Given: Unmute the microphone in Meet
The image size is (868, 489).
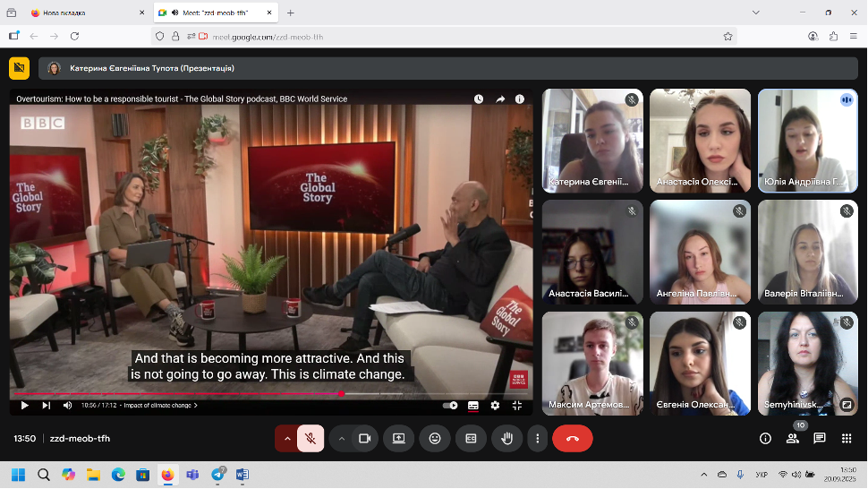Looking at the screenshot, I should [311, 438].
